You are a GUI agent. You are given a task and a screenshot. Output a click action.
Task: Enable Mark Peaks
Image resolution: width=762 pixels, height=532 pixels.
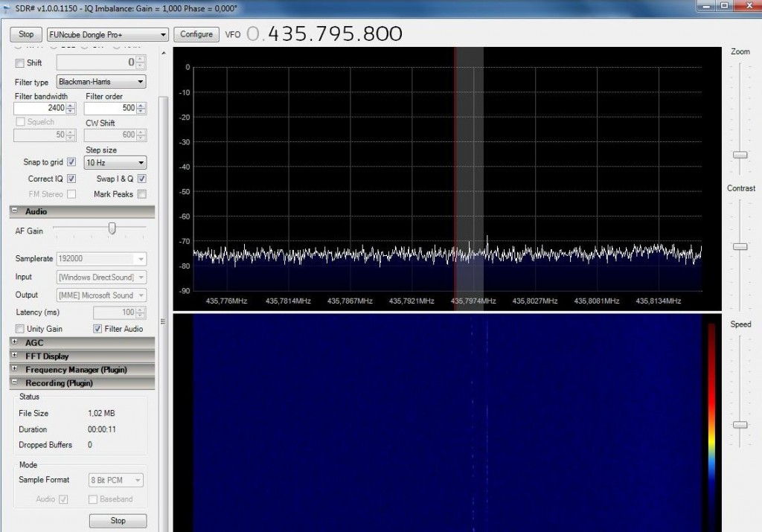coord(141,193)
